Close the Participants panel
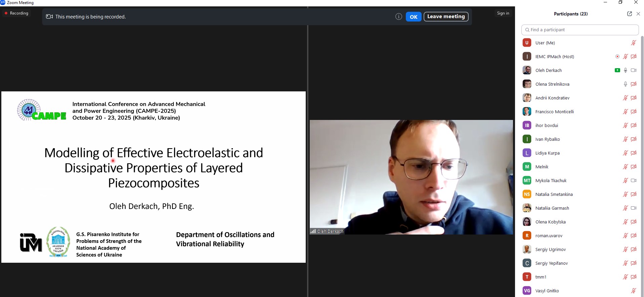 [638, 14]
